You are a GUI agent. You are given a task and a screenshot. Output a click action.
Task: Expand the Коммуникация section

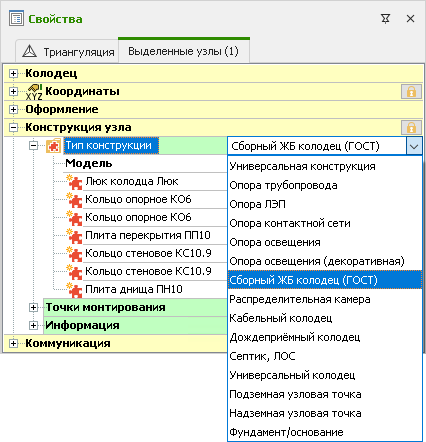[x=13, y=343]
